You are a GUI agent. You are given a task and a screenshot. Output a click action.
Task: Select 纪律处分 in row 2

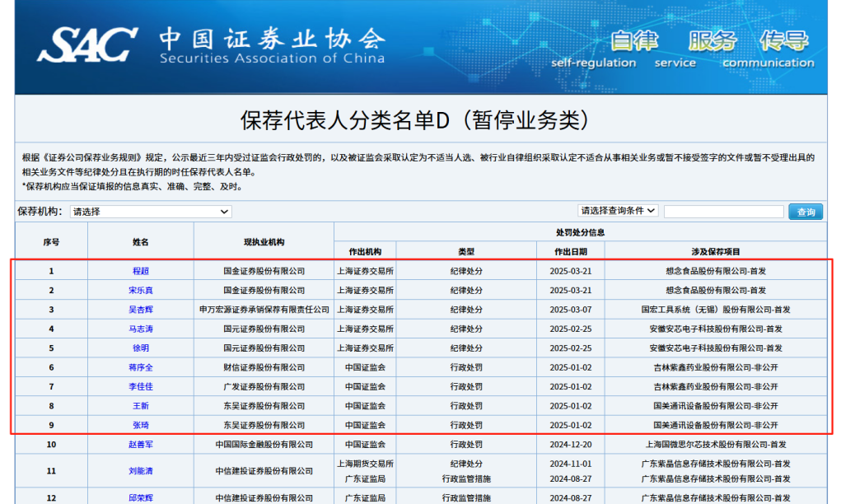point(466,290)
